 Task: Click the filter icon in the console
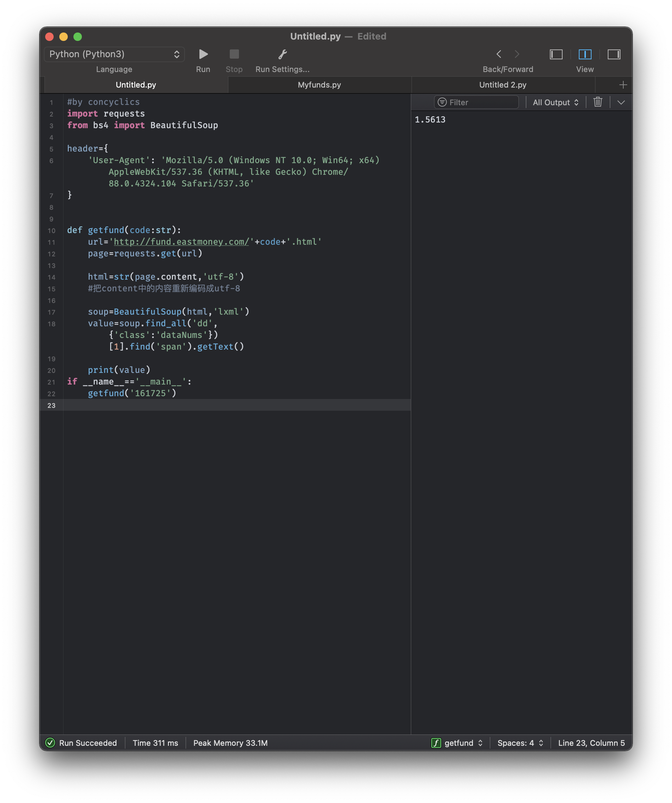tap(442, 102)
